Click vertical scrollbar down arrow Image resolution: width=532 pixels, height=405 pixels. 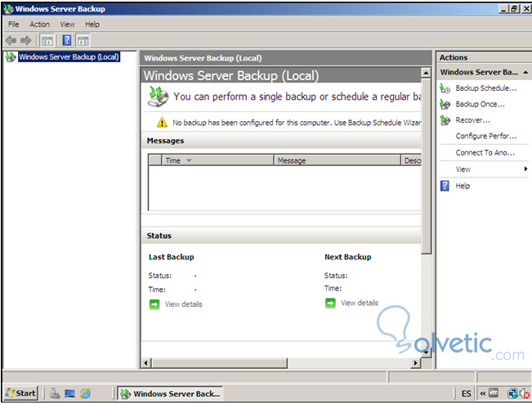[426, 353]
